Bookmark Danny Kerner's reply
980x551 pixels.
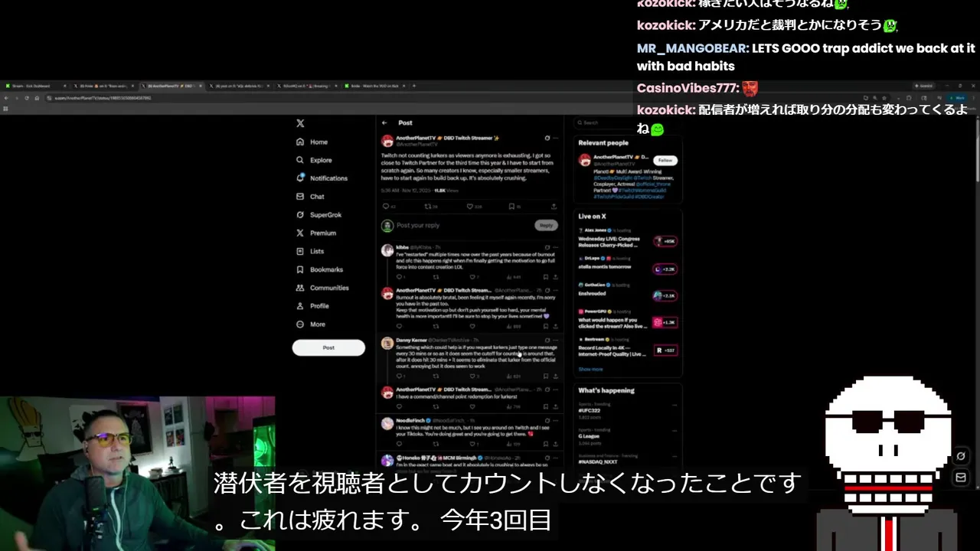pos(546,376)
